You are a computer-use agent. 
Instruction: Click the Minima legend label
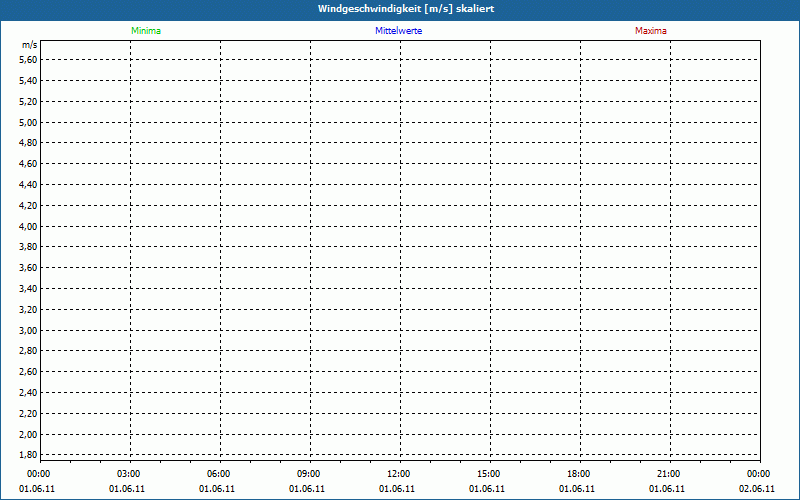click(x=146, y=31)
